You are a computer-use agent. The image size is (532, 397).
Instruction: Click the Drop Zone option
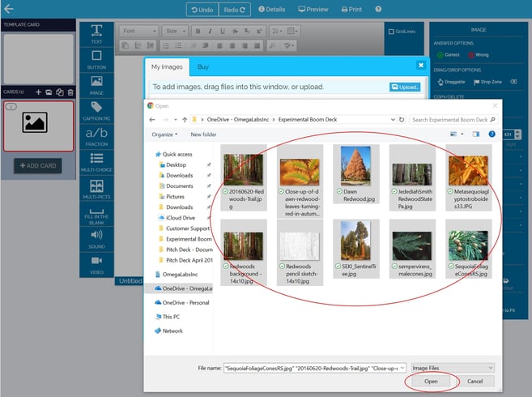tap(487, 82)
